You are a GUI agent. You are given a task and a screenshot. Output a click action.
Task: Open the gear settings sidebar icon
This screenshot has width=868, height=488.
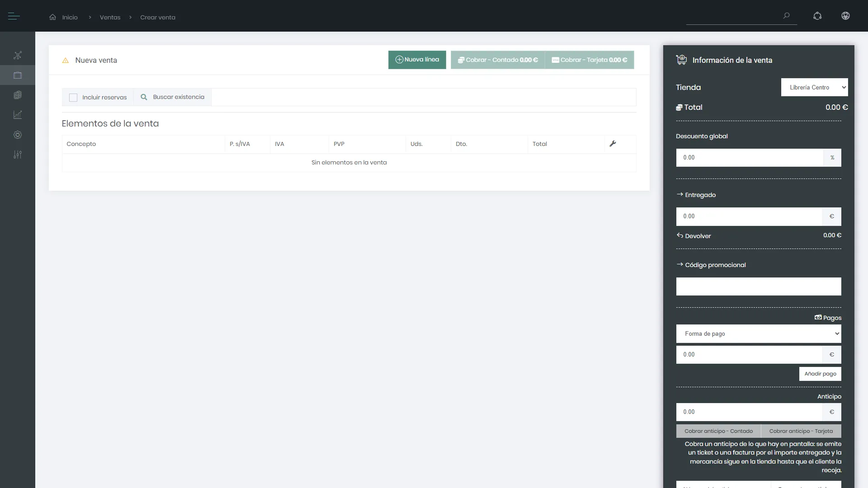[x=18, y=135]
